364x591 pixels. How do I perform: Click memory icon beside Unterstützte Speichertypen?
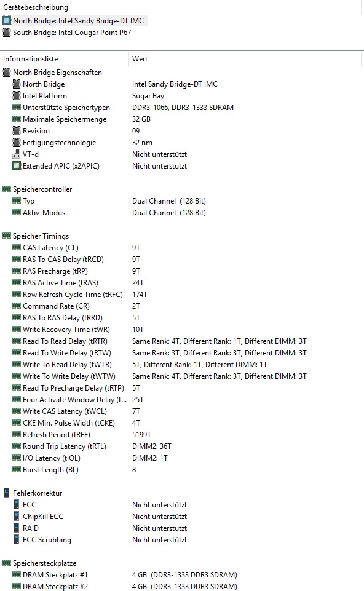[x=16, y=108]
